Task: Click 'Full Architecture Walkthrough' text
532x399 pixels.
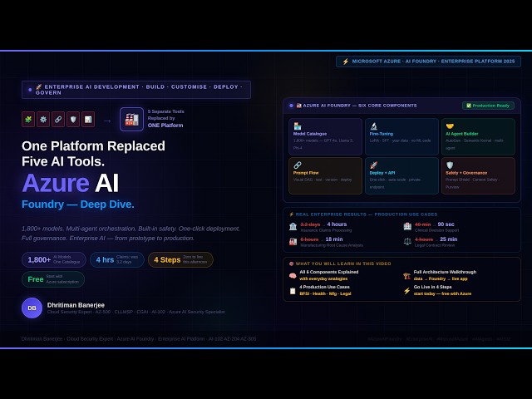Action: coord(445,272)
